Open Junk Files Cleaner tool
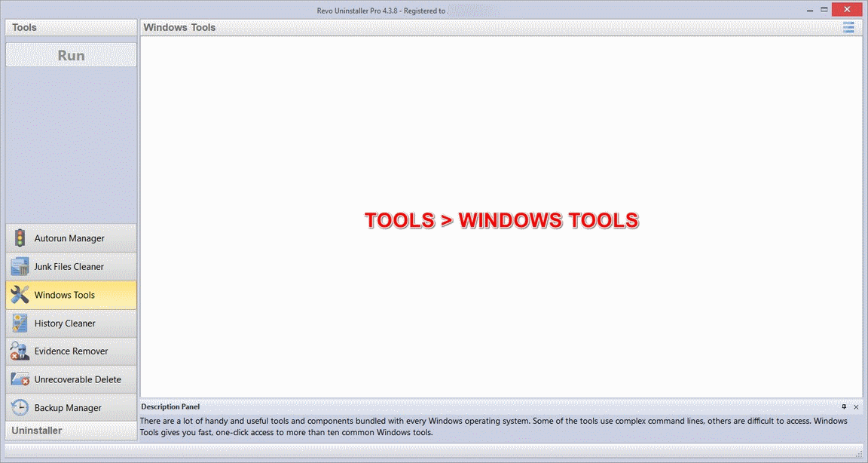Screen dimensions: 868x463 click(x=71, y=266)
